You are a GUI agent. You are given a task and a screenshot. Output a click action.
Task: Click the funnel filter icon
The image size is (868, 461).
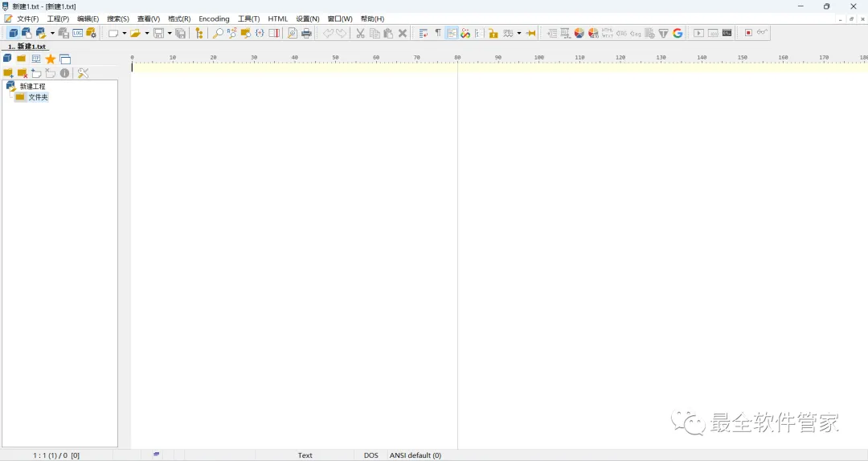coord(663,33)
